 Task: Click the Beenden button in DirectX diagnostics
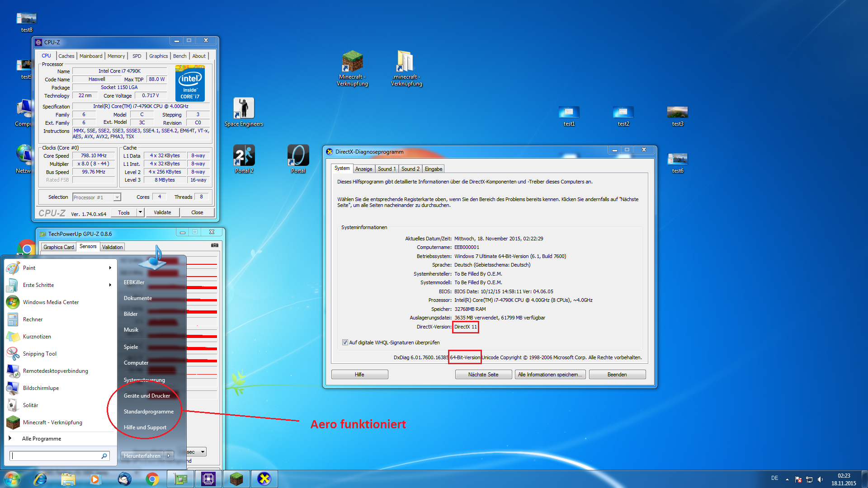point(617,375)
